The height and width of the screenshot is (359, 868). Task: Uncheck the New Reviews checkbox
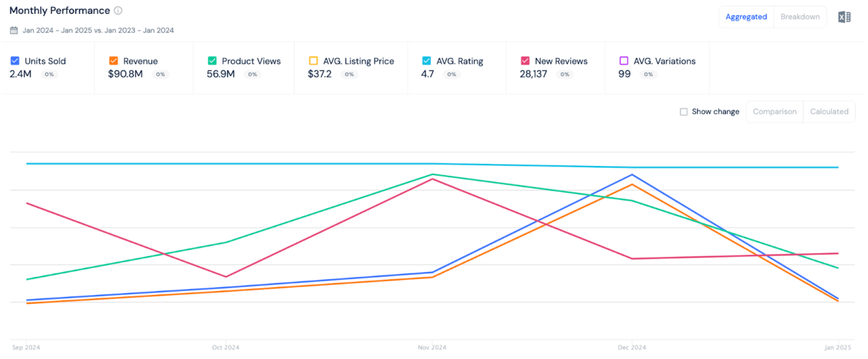[x=525, y=61]
